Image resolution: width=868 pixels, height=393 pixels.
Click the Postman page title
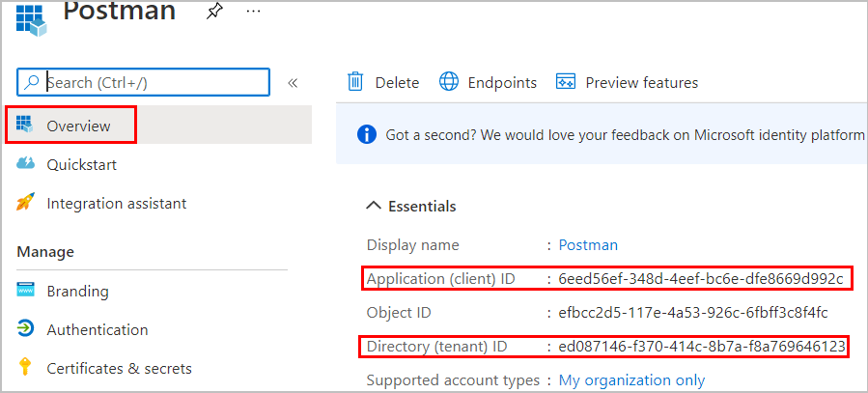tap(120, 11)
